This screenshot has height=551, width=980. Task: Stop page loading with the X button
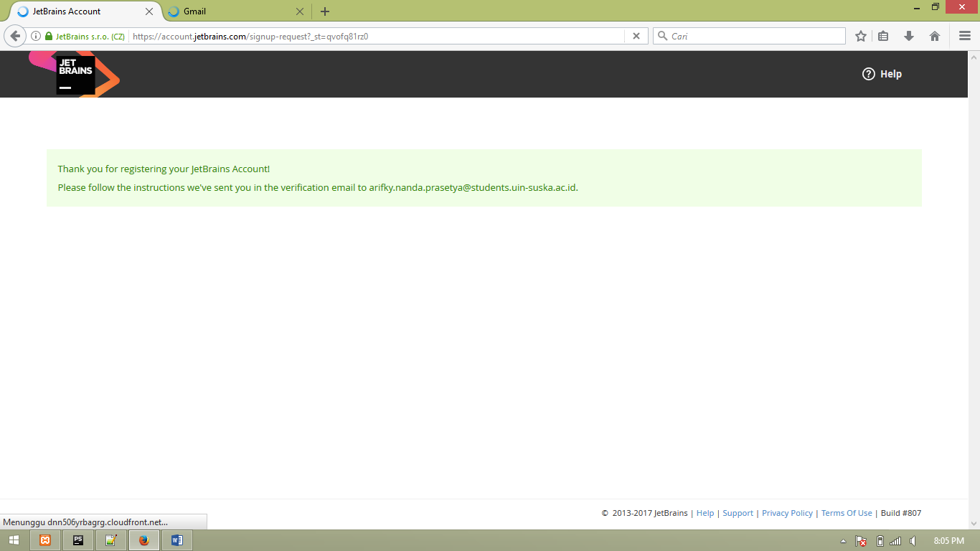636,36
